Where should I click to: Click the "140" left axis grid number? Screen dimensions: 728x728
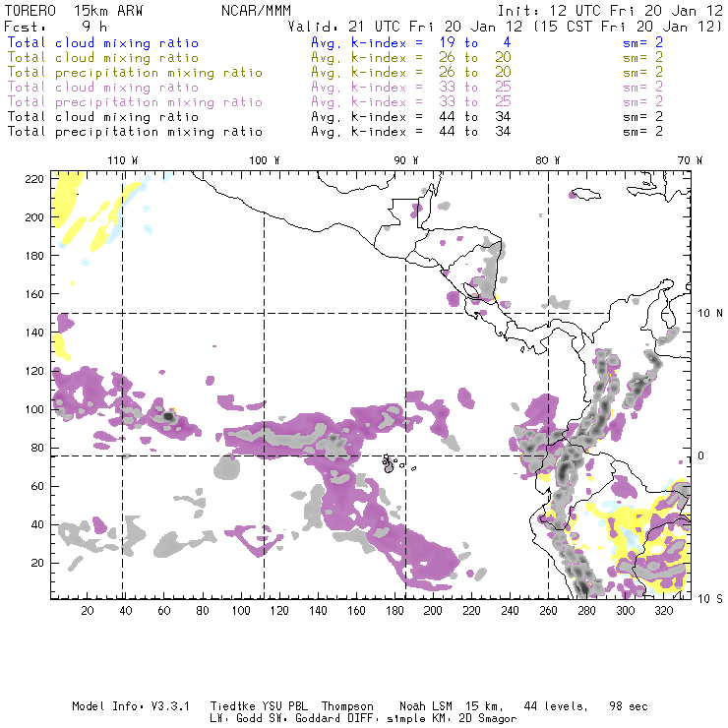pyautogui.click(x=34, y=333)
